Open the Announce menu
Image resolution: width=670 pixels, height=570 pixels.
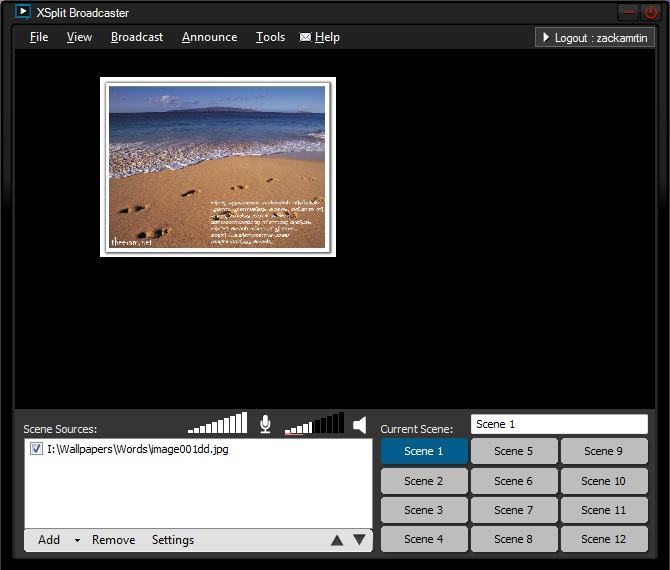209,37
